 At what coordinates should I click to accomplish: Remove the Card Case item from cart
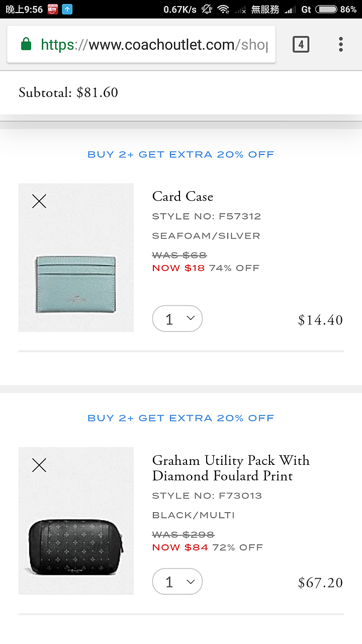[x=39, y=202]
